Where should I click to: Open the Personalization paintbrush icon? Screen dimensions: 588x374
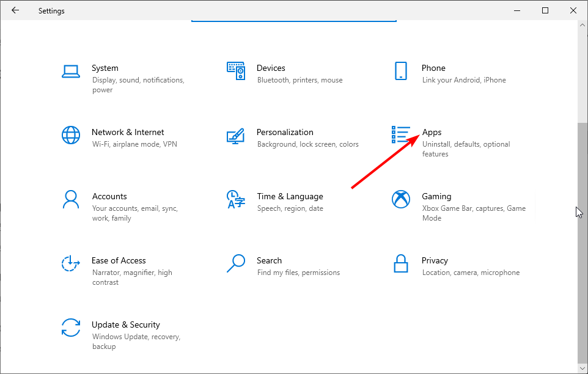[x=236, y=135]
